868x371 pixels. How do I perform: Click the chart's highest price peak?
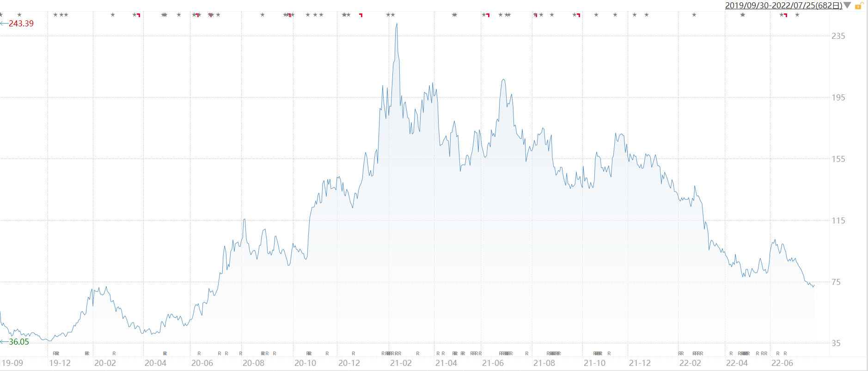coord(397,24)
